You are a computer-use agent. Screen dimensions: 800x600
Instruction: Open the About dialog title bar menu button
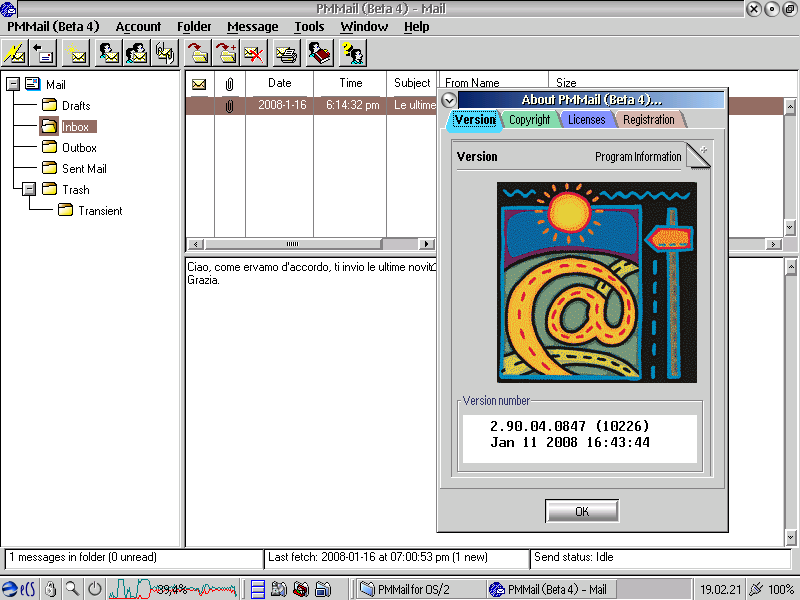click(449, 100)
